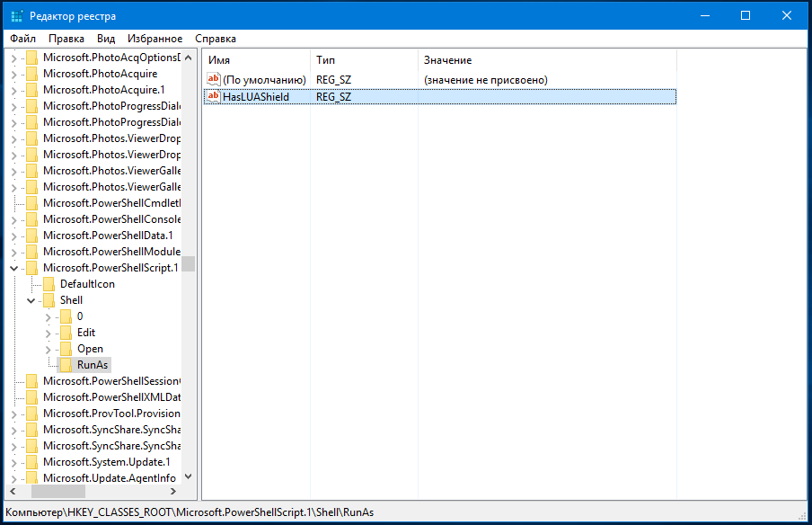This screenshot has height=525, width=812.
Task: Expand the Microsoft.PowerShellData.1 key
Action: click(14, 236)
